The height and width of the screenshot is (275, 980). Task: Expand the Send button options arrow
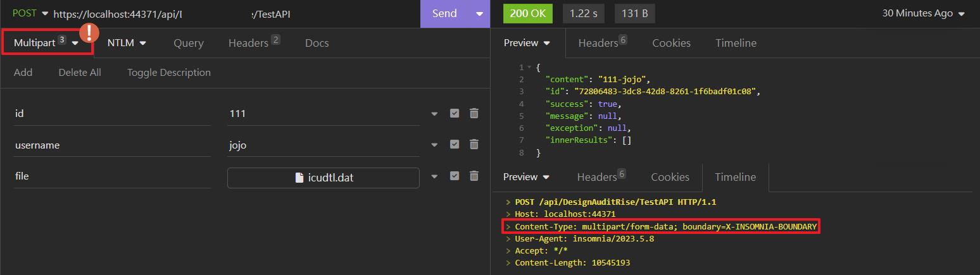[479, 14]
